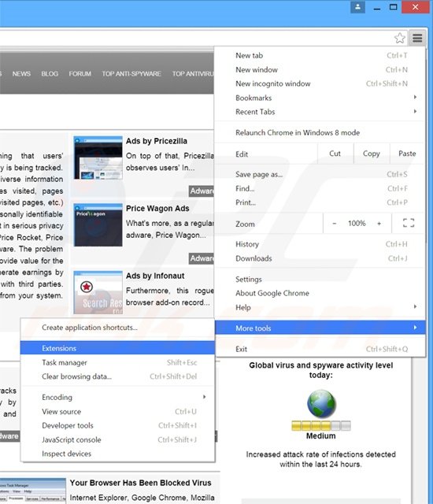
Task: Choose Create application shortcuts...
Action: [x=117, y=328]
